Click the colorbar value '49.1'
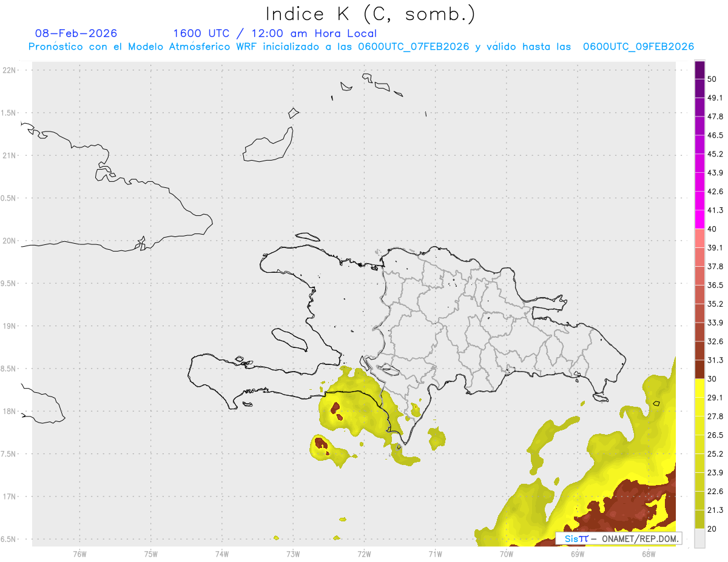Viewport: 728px width, 562px height. click(715, 98)
